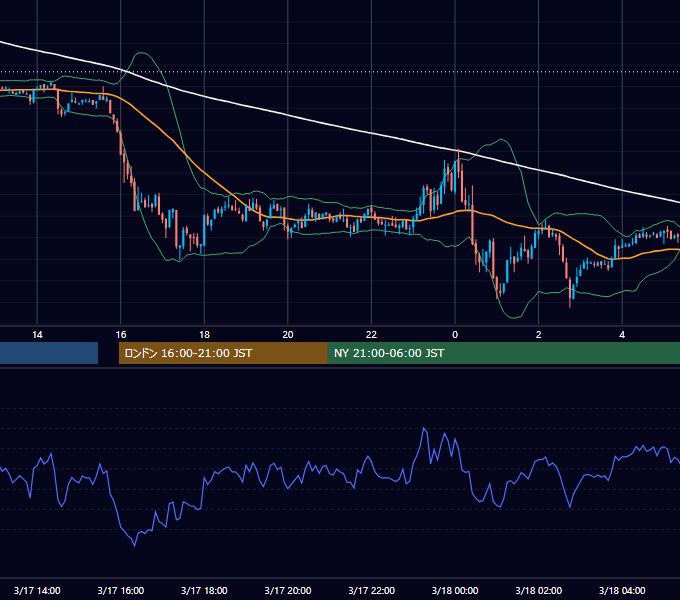Click the 3/18 00:00 date label

pyautogui.click(x=455, y=590)
